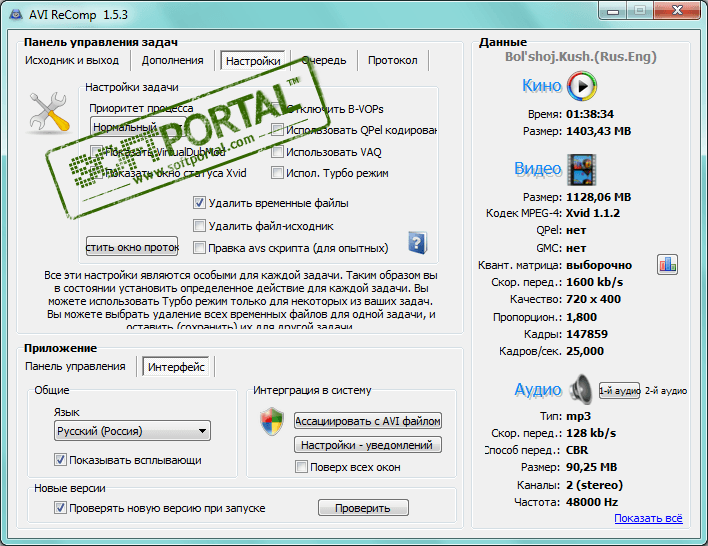Click Ассациировать с AVI файлом button

[x=368, y=421]
